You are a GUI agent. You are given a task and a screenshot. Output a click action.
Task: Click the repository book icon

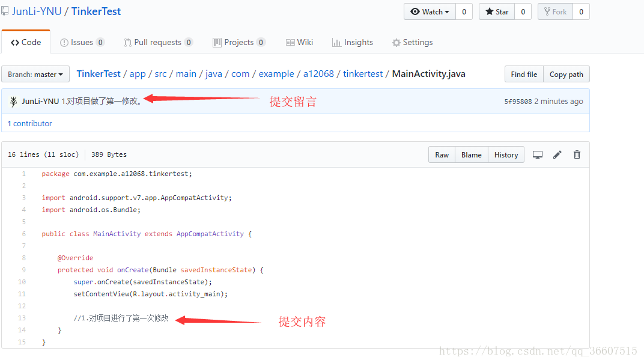[5, 11]
